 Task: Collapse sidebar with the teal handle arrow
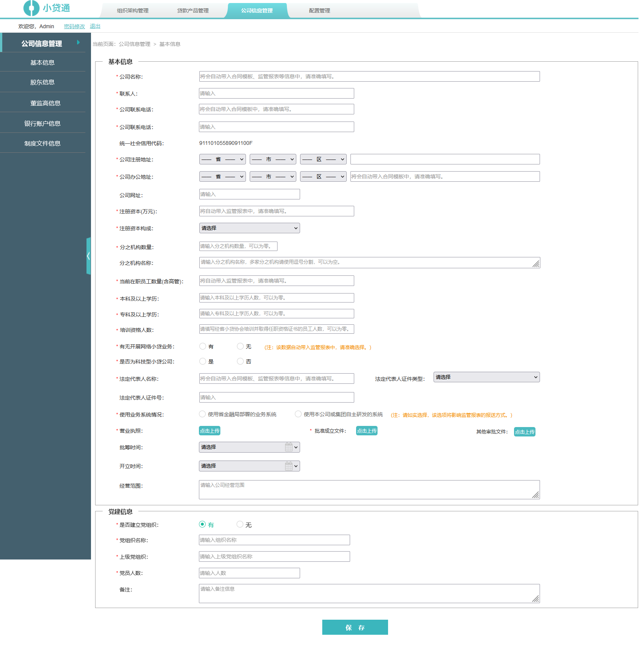(88, 256)
